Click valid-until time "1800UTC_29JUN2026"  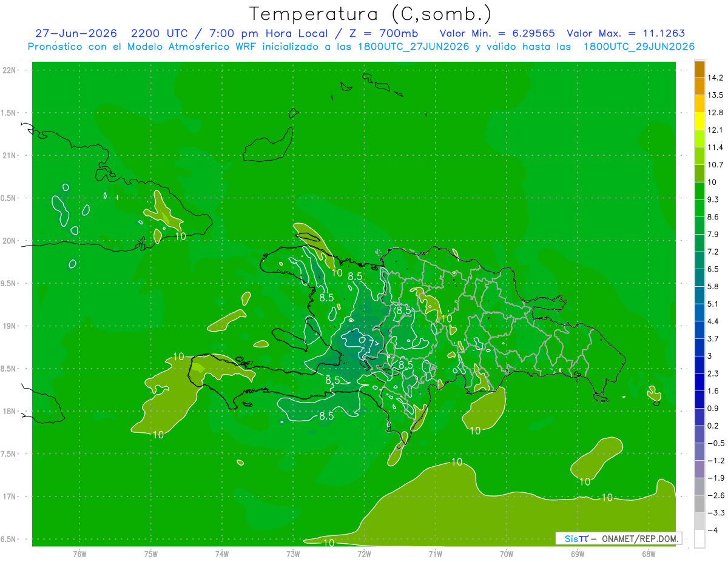[639, 47]
